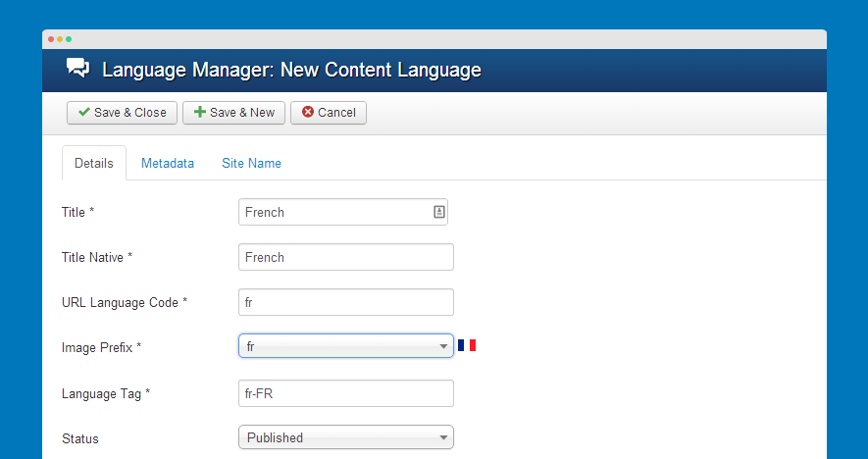The image size is (868, 459).
Task: Focus the Title text field
Action: click(333, 212)
